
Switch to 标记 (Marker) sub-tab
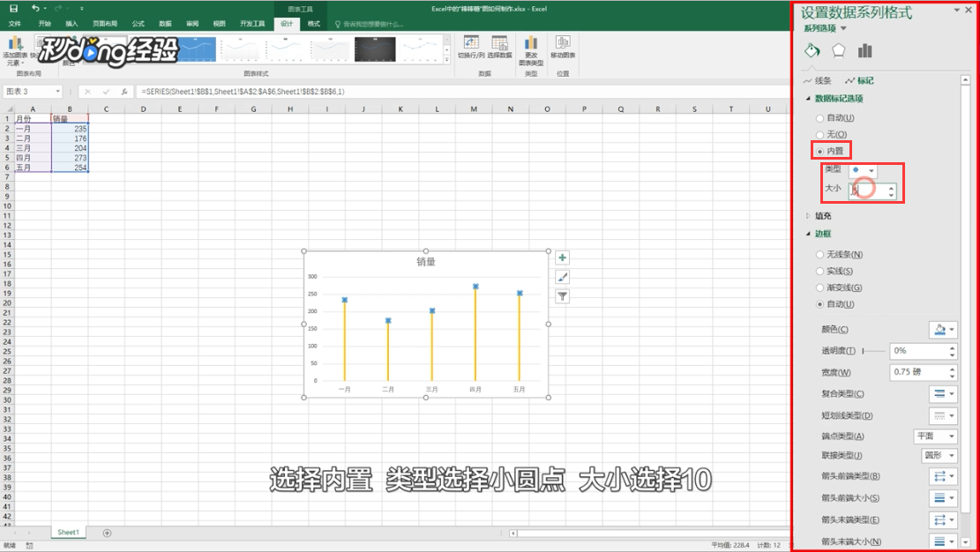click(x=860, y=80)
